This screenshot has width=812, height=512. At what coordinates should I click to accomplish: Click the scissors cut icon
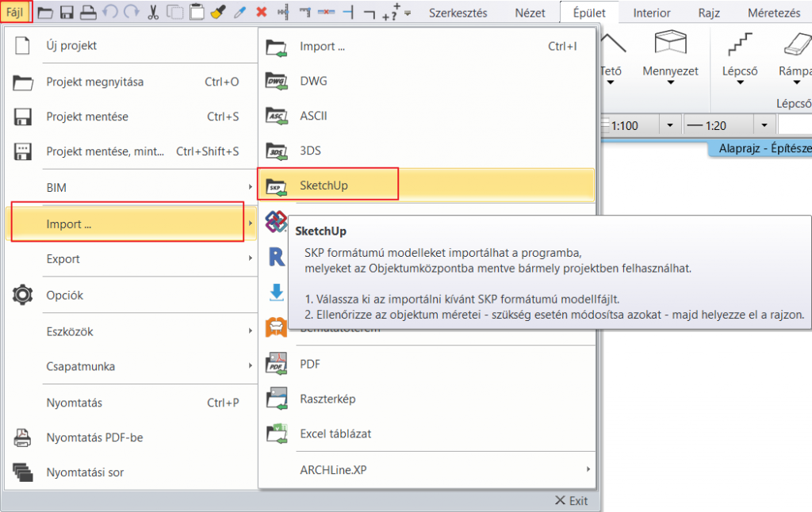[x=153, y=13]
